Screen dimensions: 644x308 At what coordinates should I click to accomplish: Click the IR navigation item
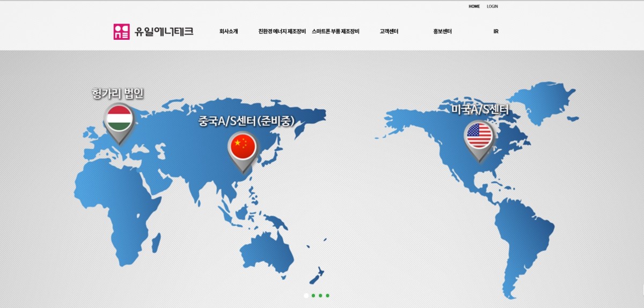[496, 32]
